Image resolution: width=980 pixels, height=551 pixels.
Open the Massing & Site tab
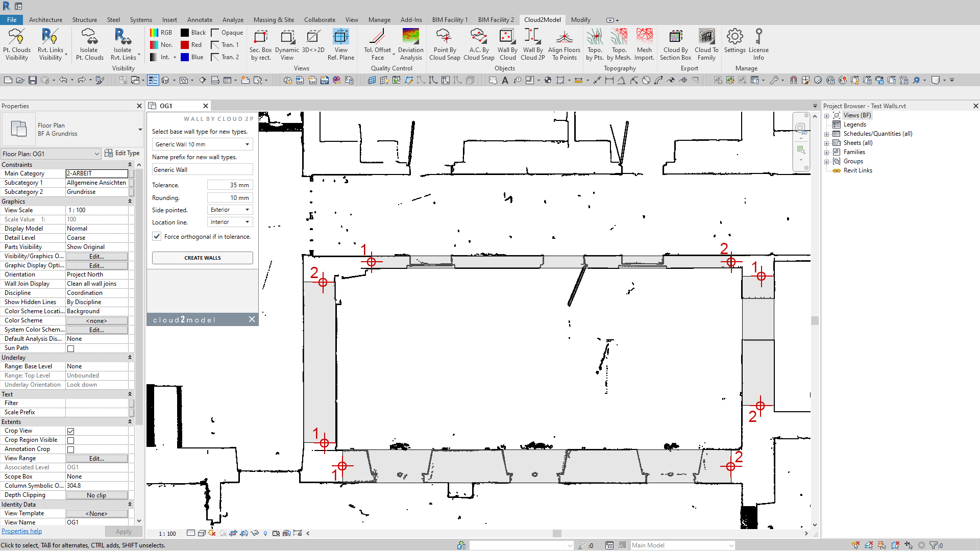pyautogui.click(x=274, y=20)
